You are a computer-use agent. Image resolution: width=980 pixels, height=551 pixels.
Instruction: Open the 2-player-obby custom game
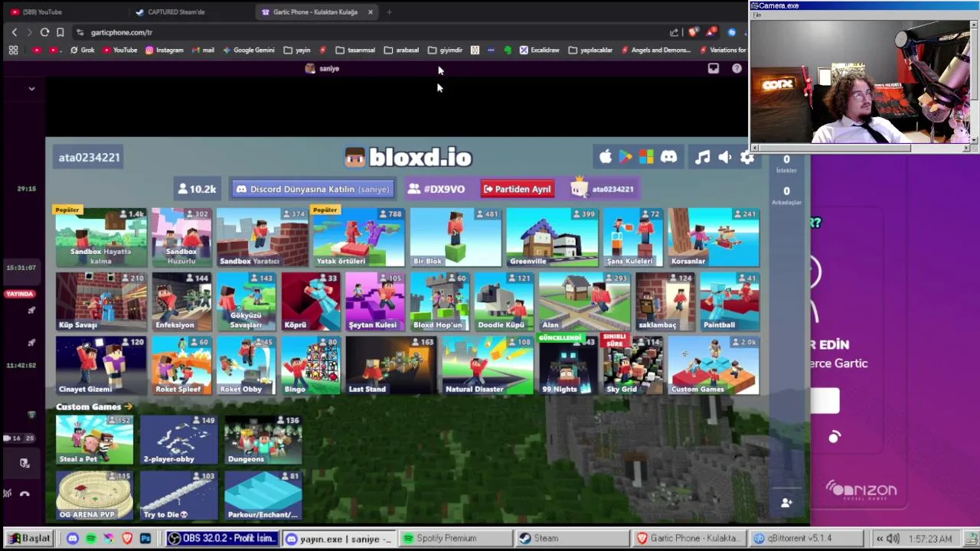[x=178, y=440]
